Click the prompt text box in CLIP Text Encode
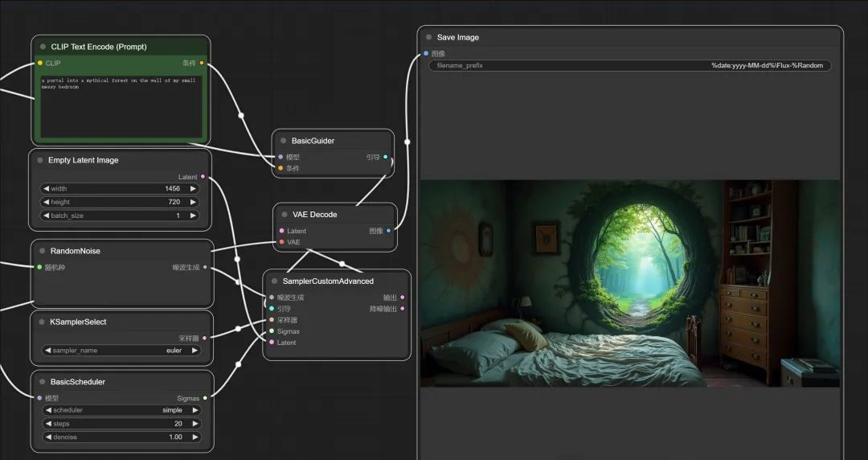The height and width of the screenshot is (460, 868). point(121,105)
